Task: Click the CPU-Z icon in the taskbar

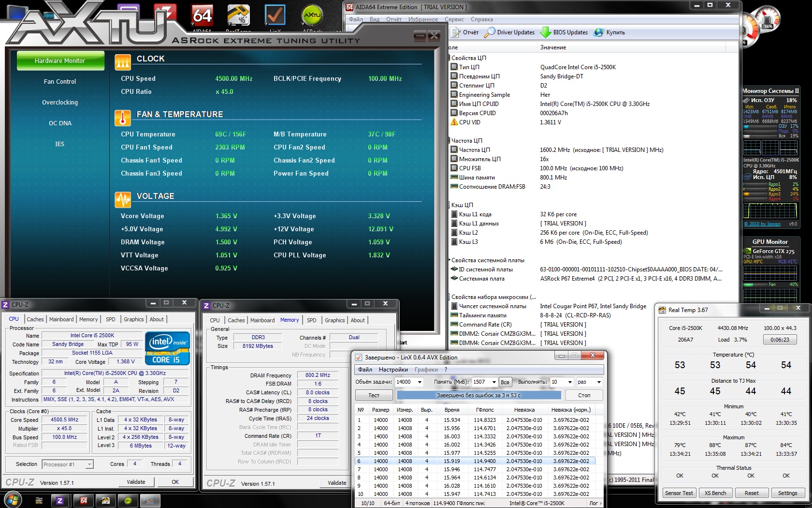Action: tap(60, 501)
